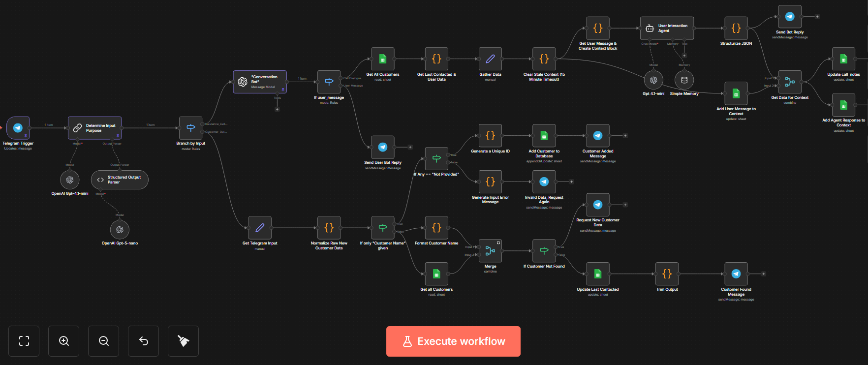Viewport: 868px width, 365px height.
Task: Open the Get All Customers sheet node
Action: tap(383, 59)
